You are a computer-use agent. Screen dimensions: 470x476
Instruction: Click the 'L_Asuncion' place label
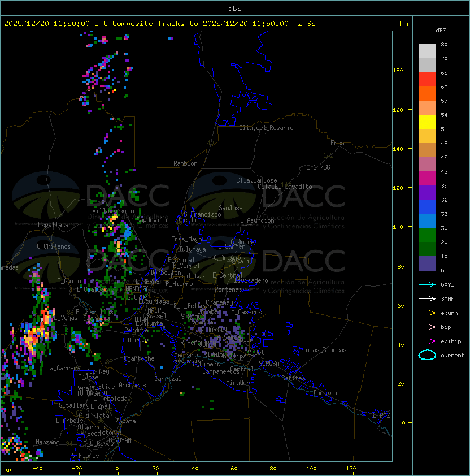[257, 220]
